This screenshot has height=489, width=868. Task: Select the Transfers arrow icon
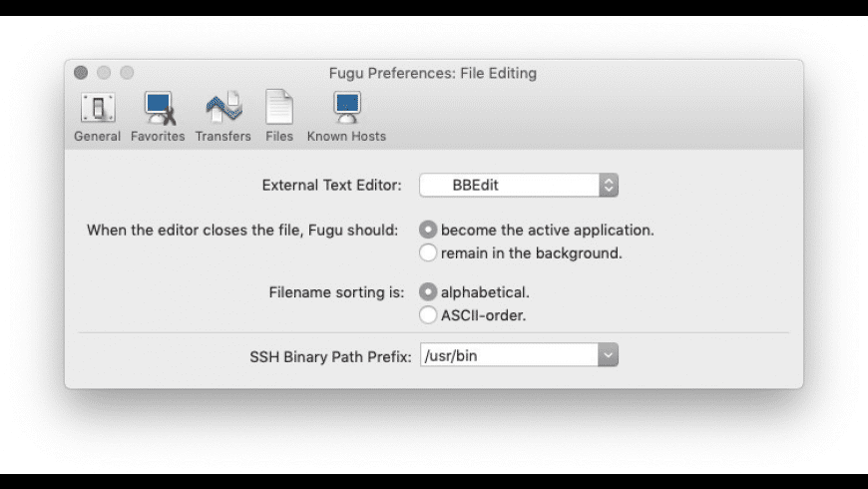223,107
